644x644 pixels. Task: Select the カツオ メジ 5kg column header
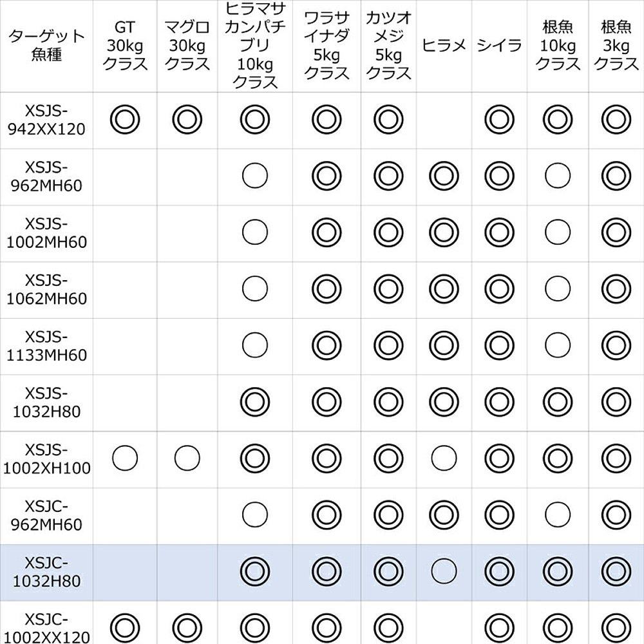coord(388,44)
